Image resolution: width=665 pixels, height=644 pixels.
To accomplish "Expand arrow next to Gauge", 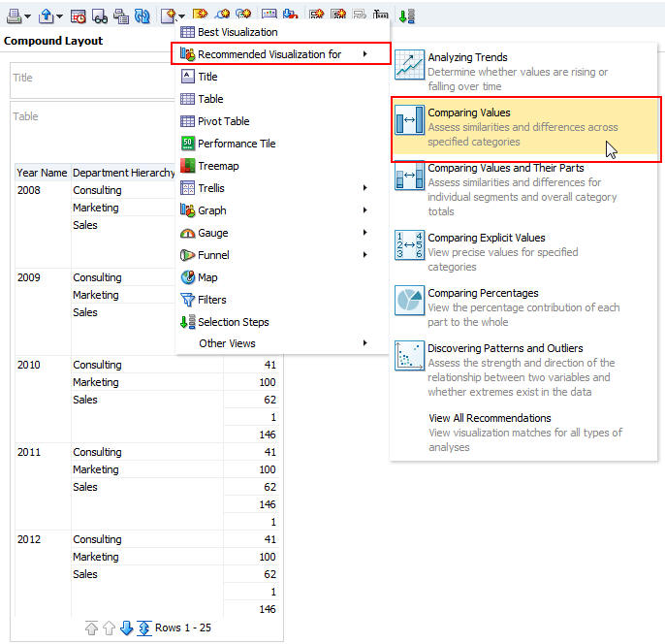I will click(x=364, y=232).
